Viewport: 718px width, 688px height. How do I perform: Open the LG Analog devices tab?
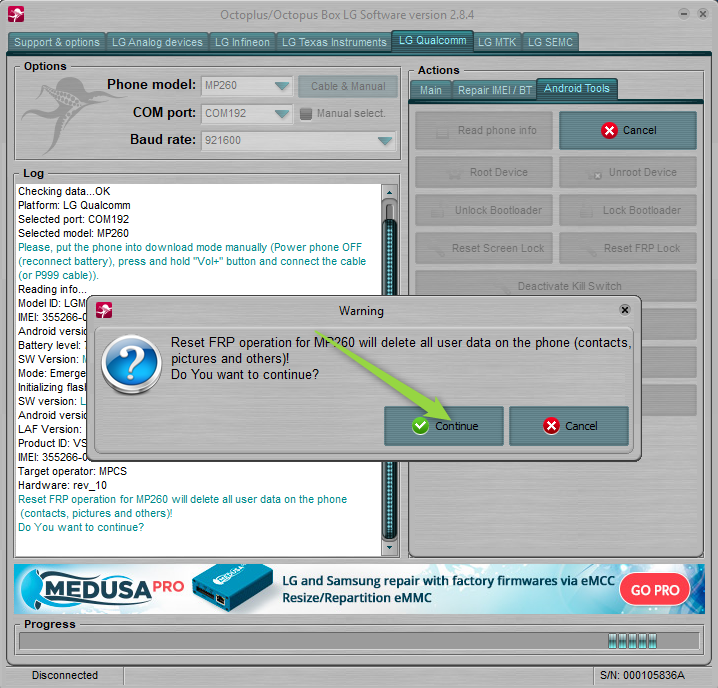coord(157,42)
